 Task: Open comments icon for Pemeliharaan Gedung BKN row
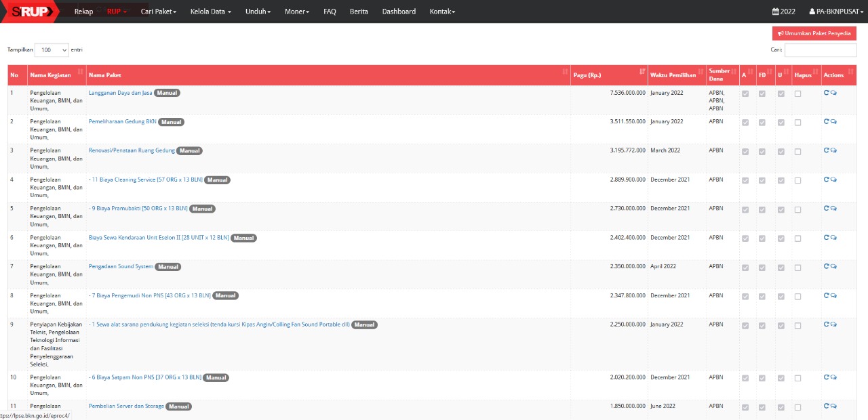(833, 122)
